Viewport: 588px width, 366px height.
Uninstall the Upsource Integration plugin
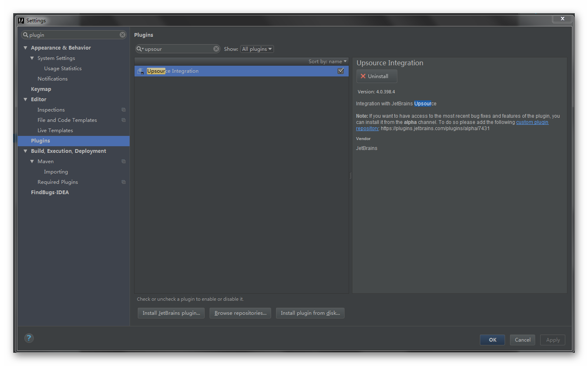377,76
